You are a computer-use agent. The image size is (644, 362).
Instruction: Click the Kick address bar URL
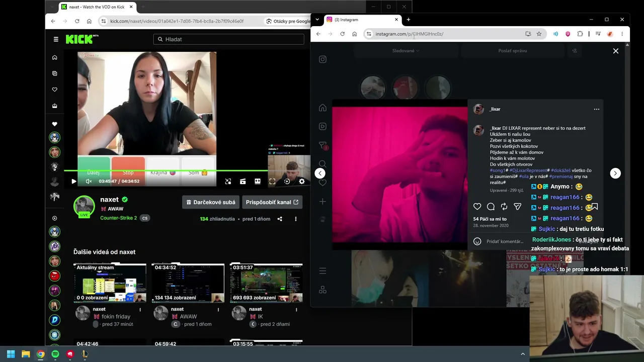(x=177, y=21)
